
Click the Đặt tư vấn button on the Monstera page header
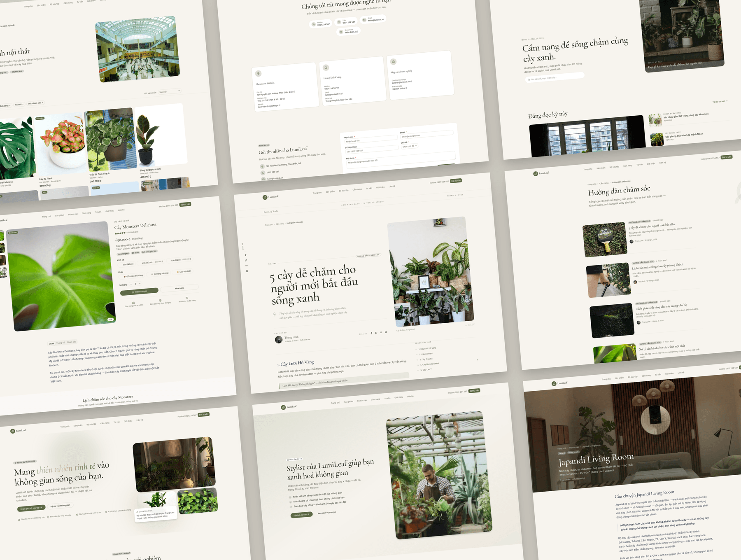coord(185,204)
